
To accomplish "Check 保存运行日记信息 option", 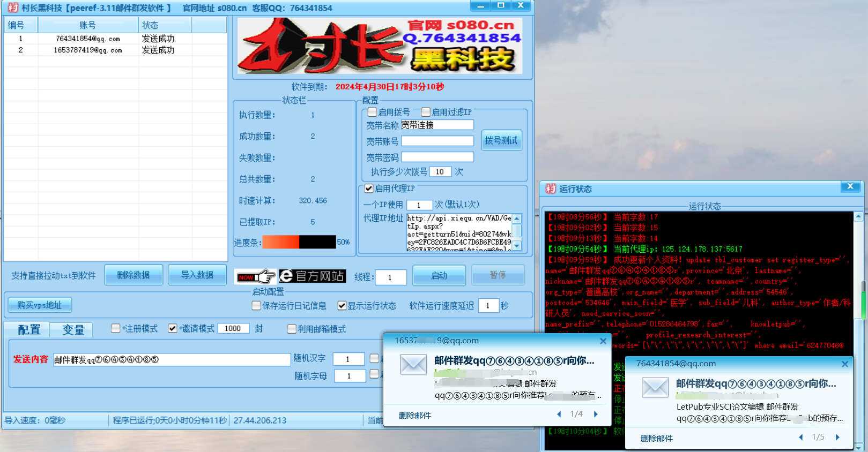I will pyautogui.click(x=256, y=305).
